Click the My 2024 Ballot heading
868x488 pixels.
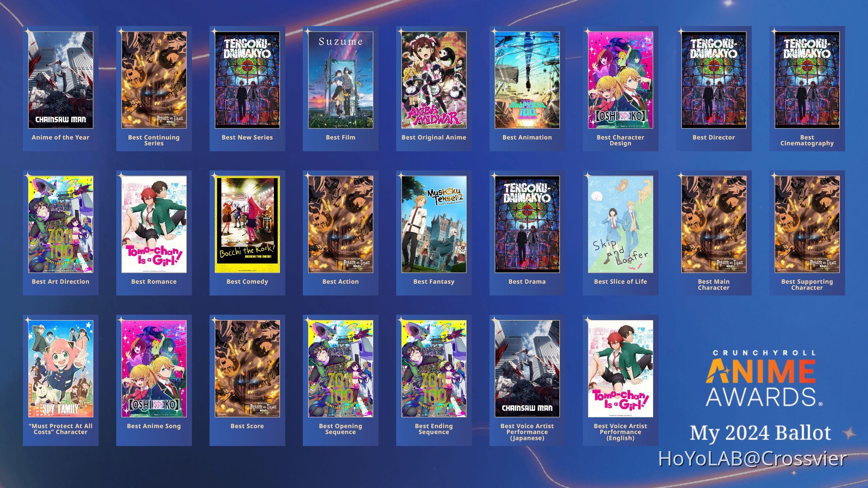click(x=760, y=432)
